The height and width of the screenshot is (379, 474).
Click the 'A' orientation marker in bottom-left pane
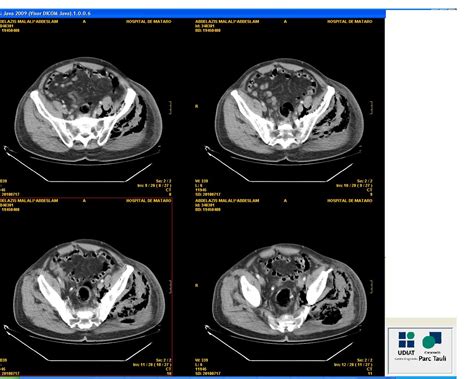84,201
